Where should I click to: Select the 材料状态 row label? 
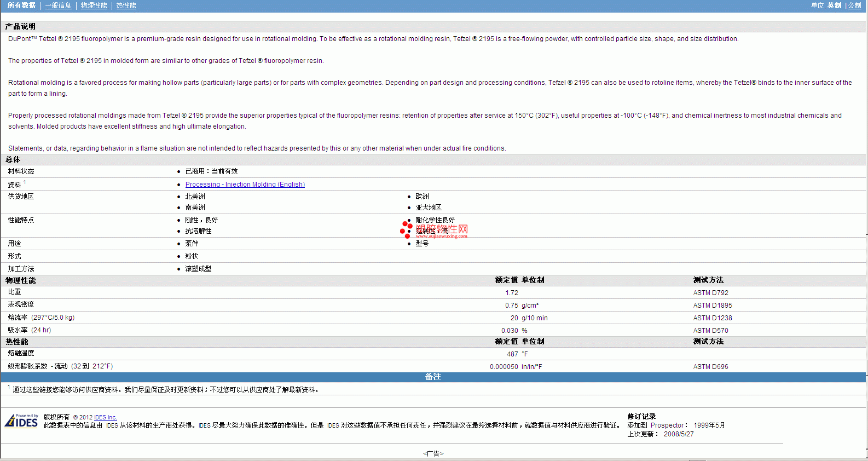click(21, 171)
